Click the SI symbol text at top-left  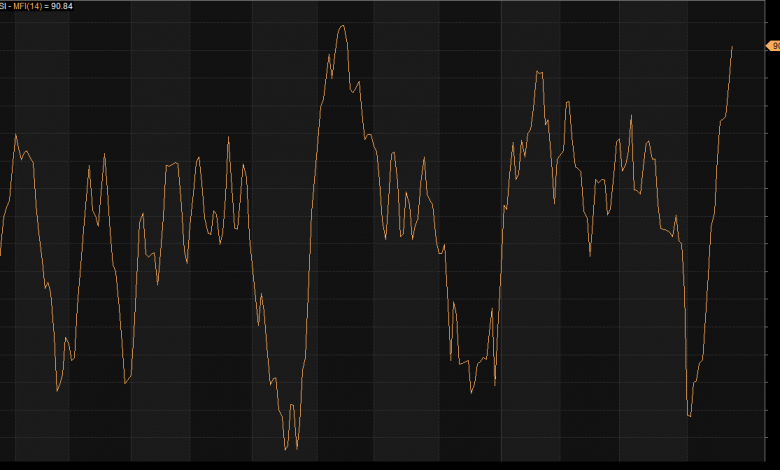(3, 6)
